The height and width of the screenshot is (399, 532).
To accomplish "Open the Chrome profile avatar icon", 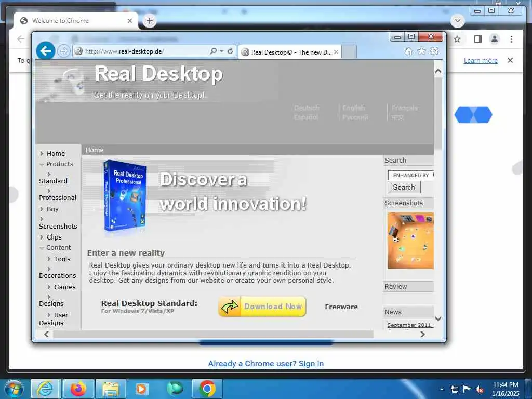I will (495, 39).
